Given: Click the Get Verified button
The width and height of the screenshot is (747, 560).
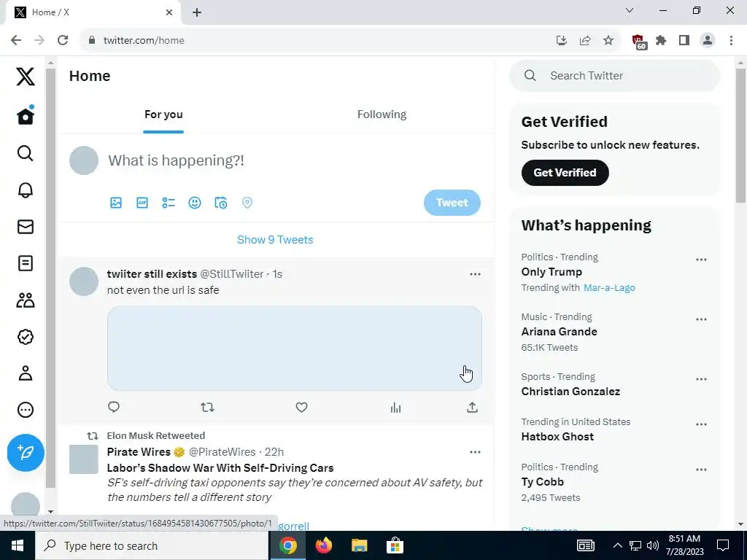Looking at the screenshot, I should 565,173.
